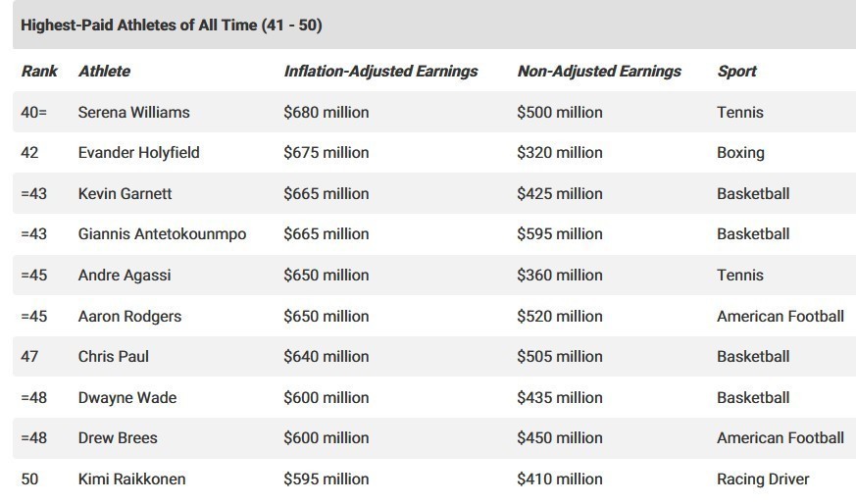Screen dimensions: 856x504
Task: Select Chris Paul in the table
Action: click(114, 357)
